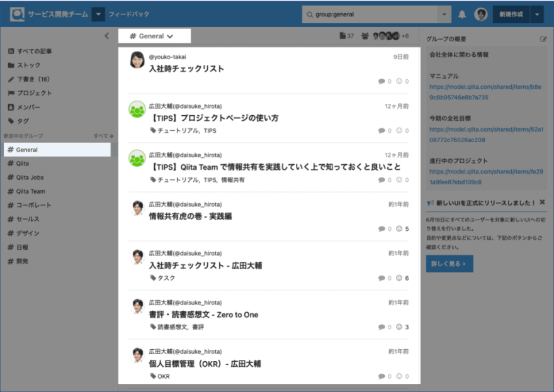This screenshot has width=554, height=392.
Task: Select the 日報 group
Action: [x=18, y=247]
